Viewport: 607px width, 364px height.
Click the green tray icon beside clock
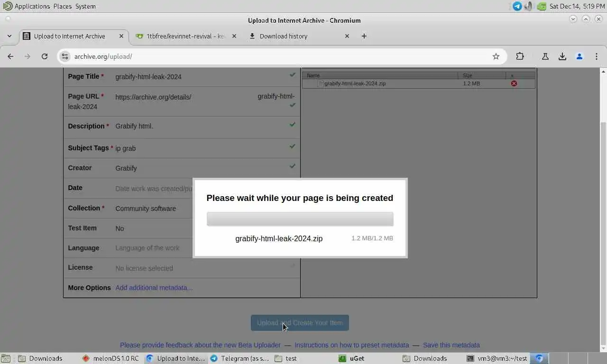542,6
